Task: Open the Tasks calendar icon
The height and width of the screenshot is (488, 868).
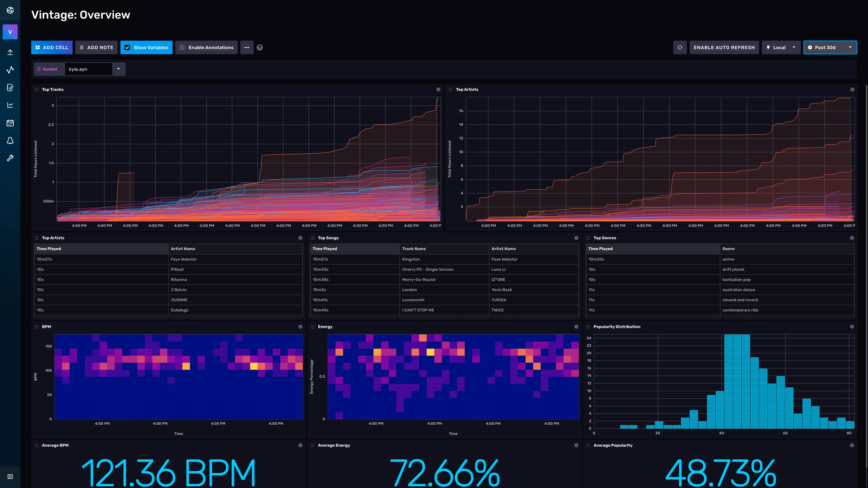Action: click(10, 123)
